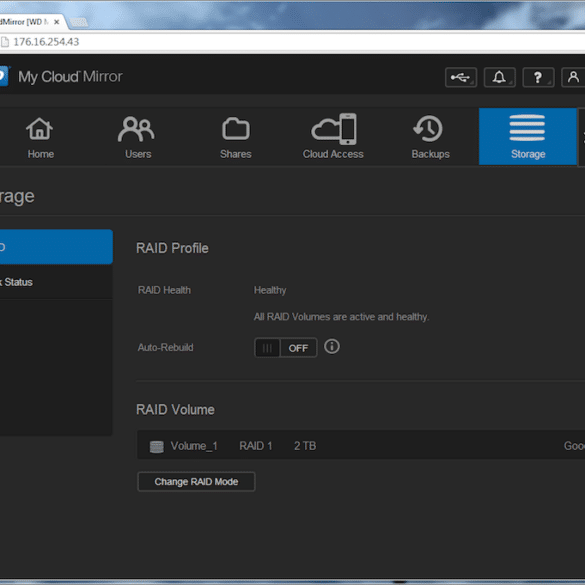Show Auto-Rebuild info tooltip icon
This screenshot has height=585, width=585.
coord(332,347)
